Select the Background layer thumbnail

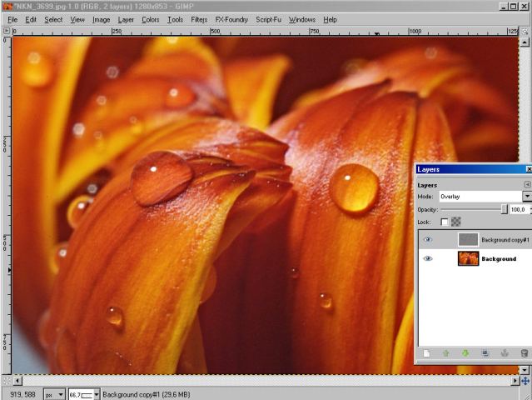[x=468, y=258]
